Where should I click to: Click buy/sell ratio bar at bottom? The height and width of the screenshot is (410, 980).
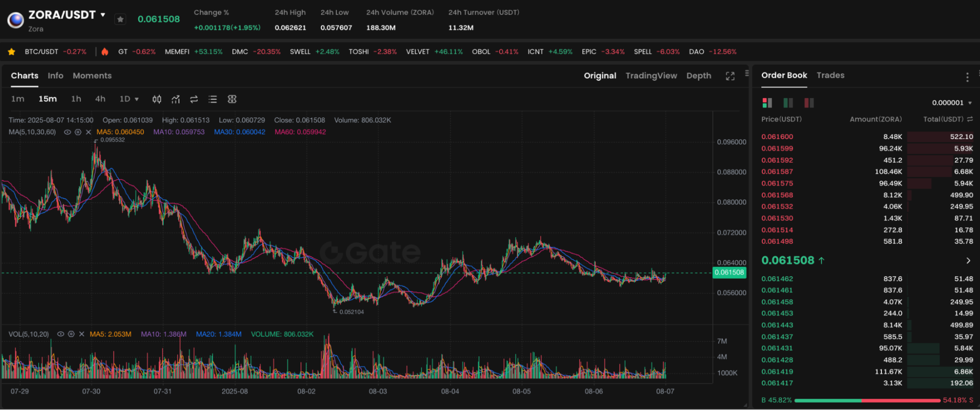pyautogui.click(x=867, y=400)
